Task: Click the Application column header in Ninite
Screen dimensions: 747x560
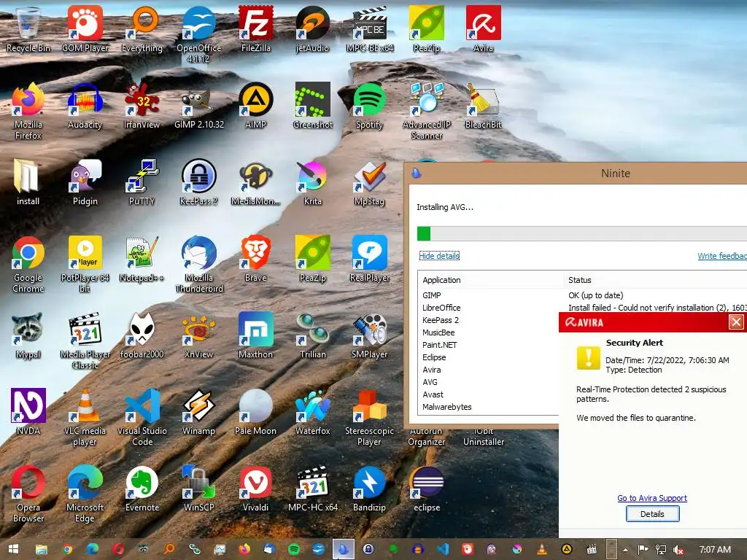Action: click(x=491, y=280)
